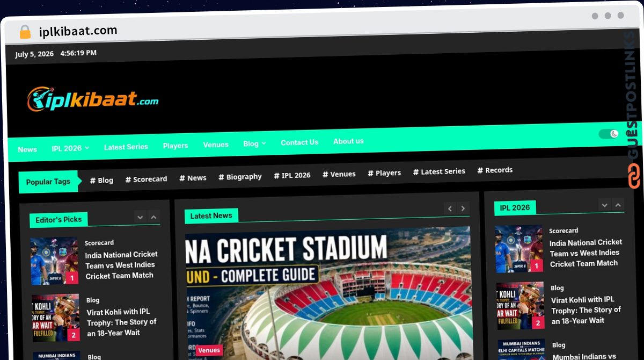644x360 pixels.
Task: Open the News menu item
Action: (x=27, y=149)
